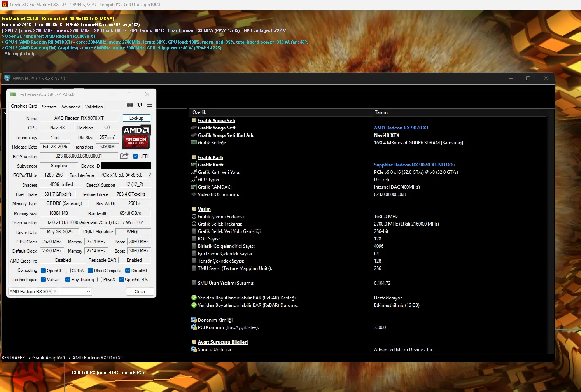Click the Özellik column header
The height and width of the screenshot is (392, 581).
280,112
